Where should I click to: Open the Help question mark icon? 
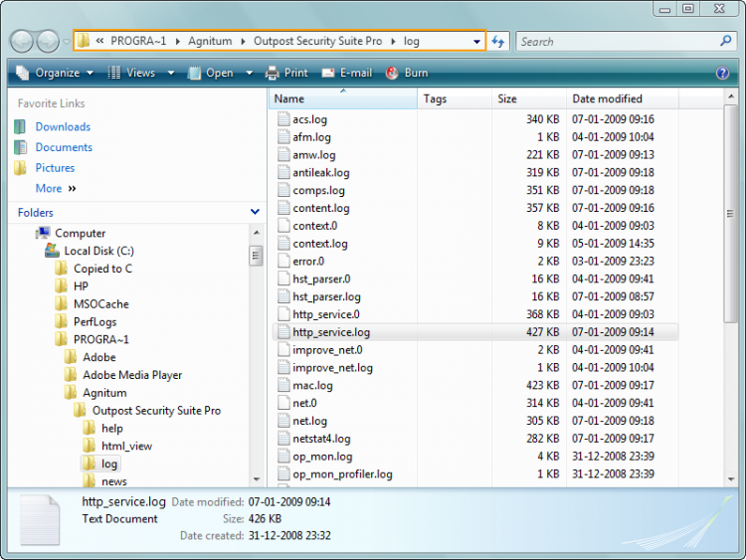722,73
